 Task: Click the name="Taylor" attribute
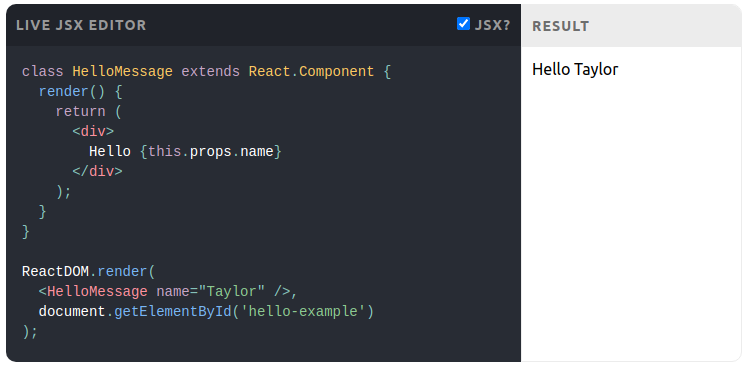coord(211,292)
